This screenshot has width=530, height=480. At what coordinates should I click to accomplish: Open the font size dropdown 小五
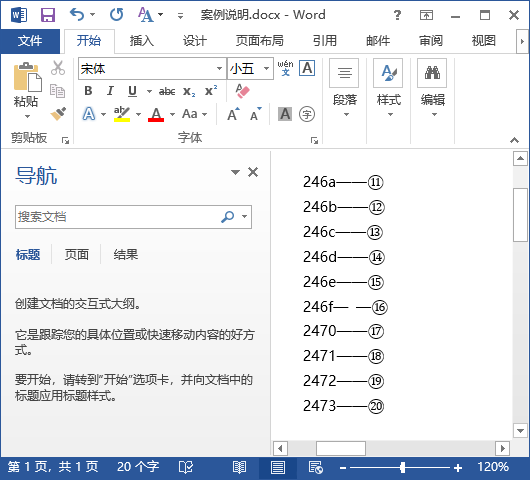[x=266, y=69]
